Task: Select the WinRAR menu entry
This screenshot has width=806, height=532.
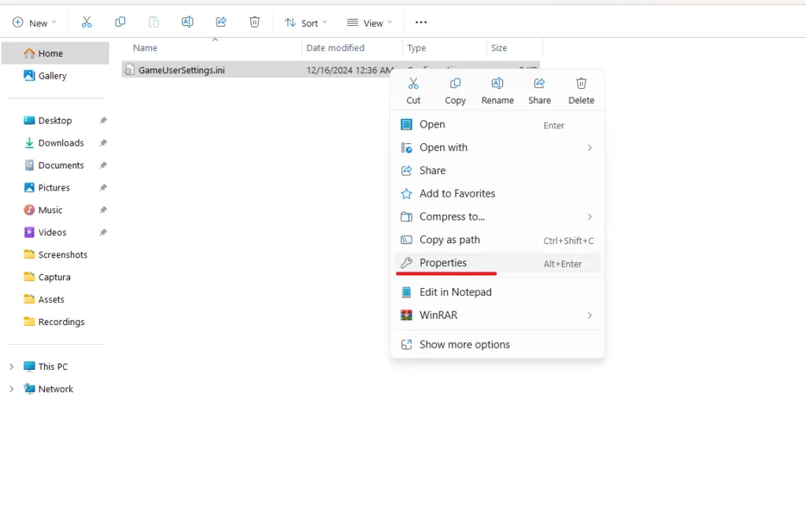Action: coord(497,315)
